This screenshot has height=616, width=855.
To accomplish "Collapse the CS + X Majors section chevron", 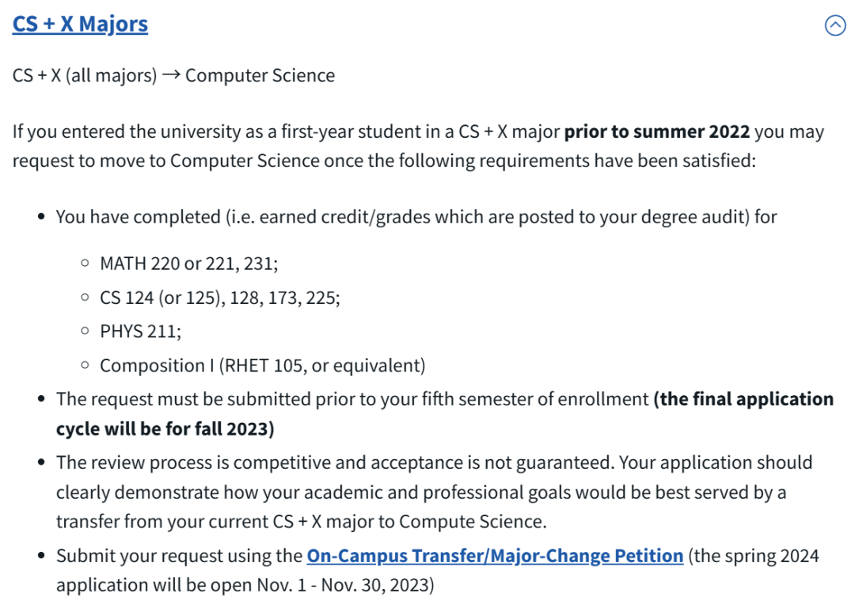I will (835, 26).
